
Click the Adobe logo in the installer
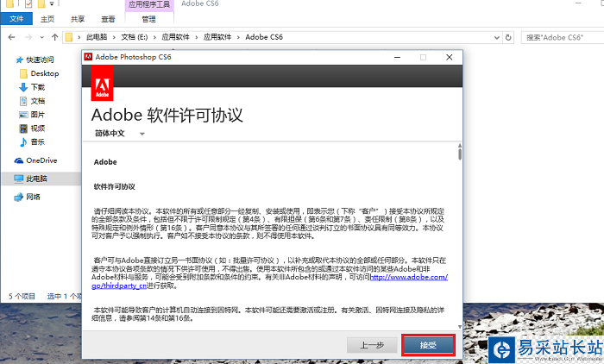pyautogui.click(x=102, y=83)
